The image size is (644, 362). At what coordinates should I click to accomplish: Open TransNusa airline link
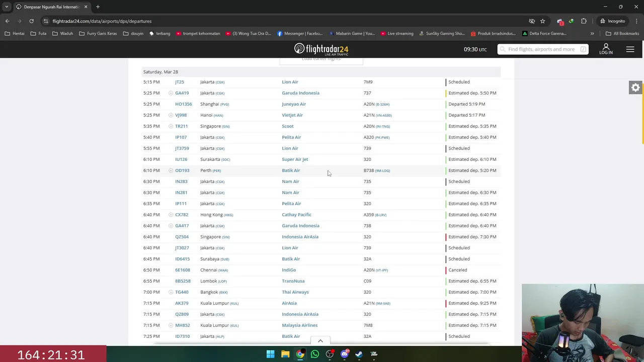[293, 281]
